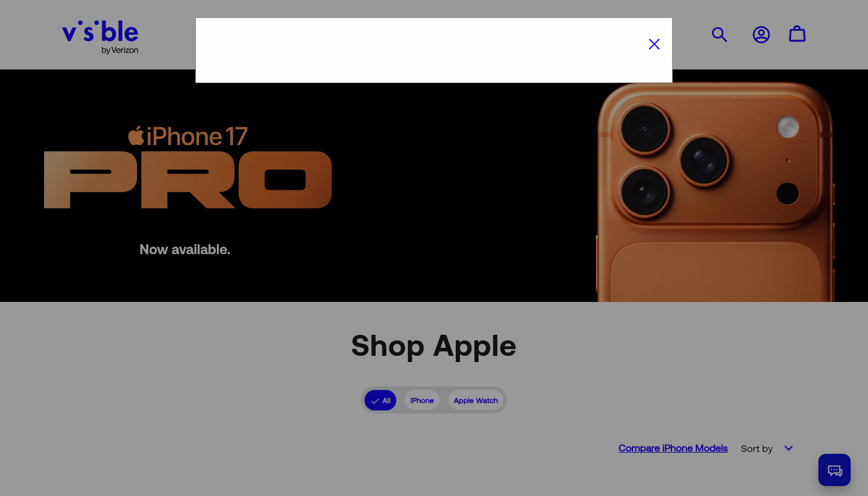Open the Sort by label menu
This screenshot has width=868, height=496.
click(757, 448)
